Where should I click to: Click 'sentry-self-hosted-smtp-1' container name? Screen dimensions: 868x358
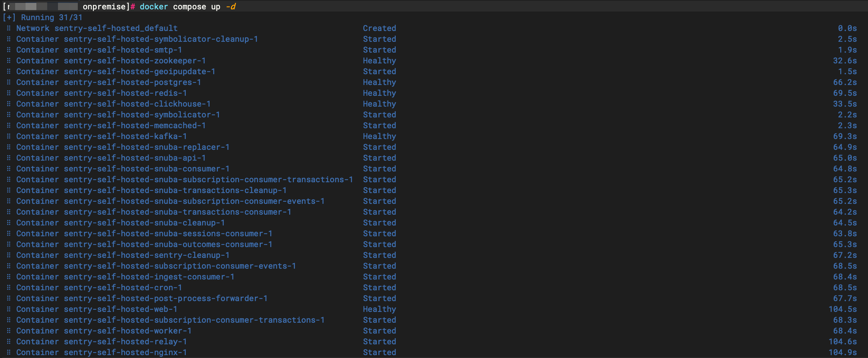pyautogui.click(x=123, y=50)
